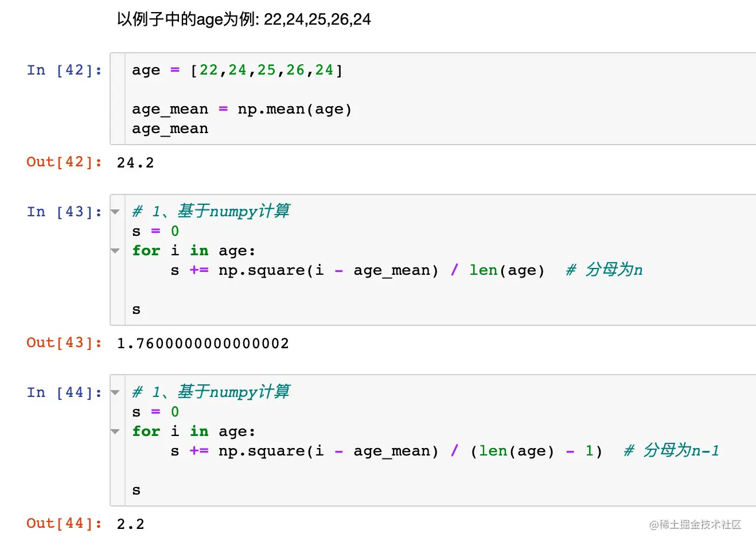The width and height of the screenshot is (756, 545).
Task: Click the output value 1.7600000000000002
Action: [x=203, y=344]
